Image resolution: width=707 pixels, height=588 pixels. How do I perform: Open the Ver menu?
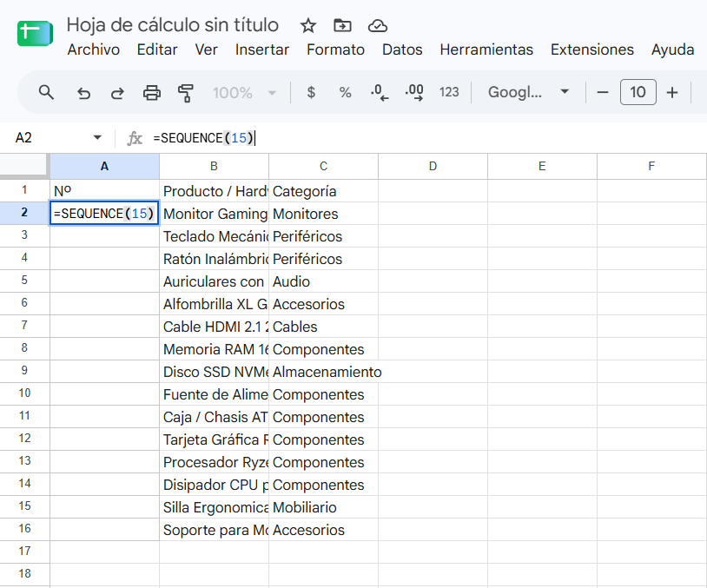point(206,50)
